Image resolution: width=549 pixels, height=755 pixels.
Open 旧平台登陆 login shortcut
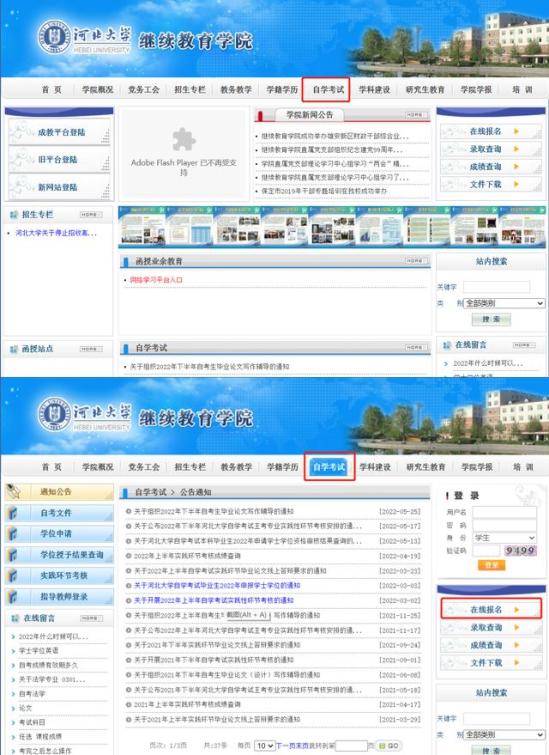pyautogui.click(x=60, y=159)
